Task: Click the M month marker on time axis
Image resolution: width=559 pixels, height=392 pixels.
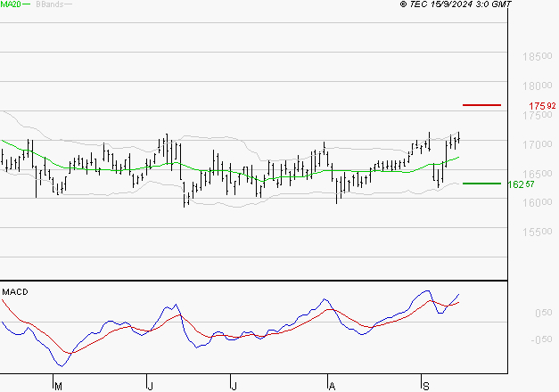Action: [59, 387]
